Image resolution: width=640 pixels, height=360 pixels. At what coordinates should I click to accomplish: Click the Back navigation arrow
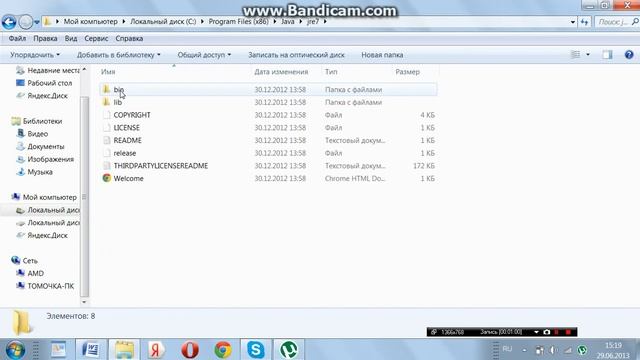(x=9, y=22)
